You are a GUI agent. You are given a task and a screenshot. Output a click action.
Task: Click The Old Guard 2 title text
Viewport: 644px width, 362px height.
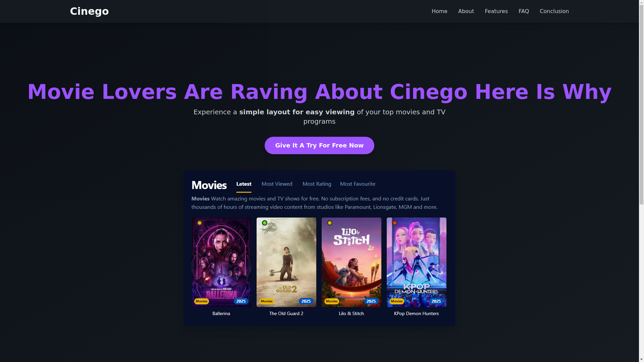point(286,314)
